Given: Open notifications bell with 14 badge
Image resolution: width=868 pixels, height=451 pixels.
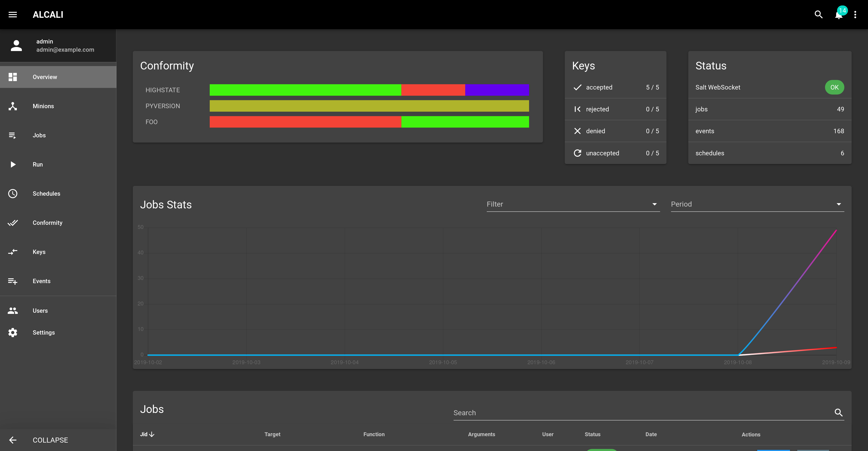Looking at the screenshot, I should pyautogui.click(x=839, y=15).
